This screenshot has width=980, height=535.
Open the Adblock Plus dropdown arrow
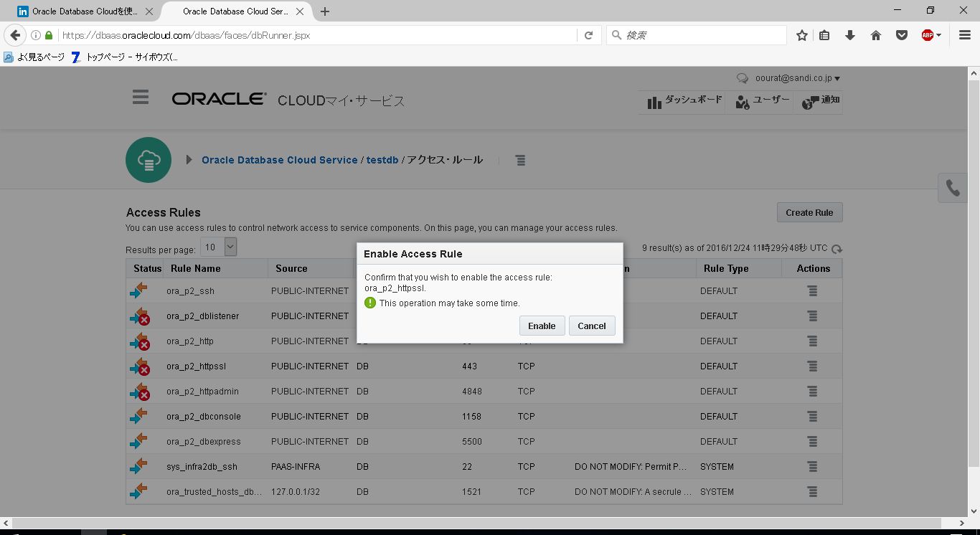938,35
